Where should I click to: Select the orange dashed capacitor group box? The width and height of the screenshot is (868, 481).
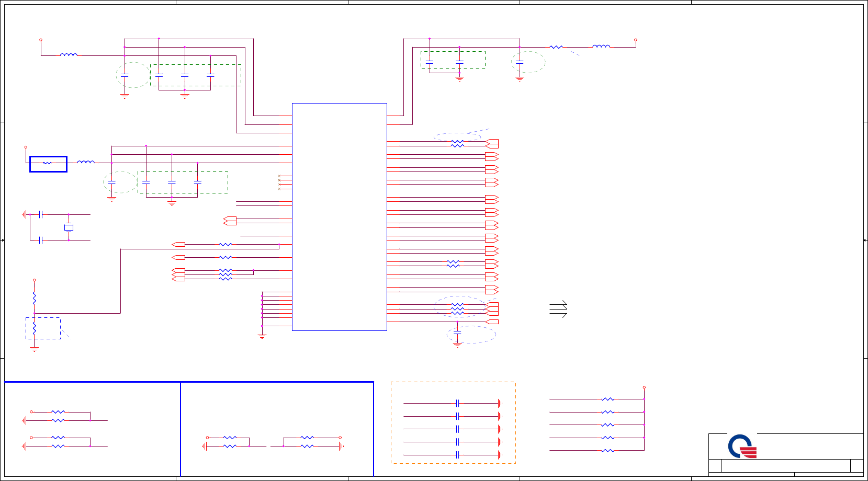click(x=453, y=422)
